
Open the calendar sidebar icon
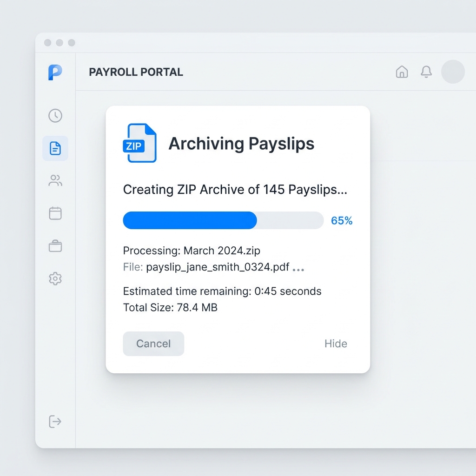tap(55, 213)
